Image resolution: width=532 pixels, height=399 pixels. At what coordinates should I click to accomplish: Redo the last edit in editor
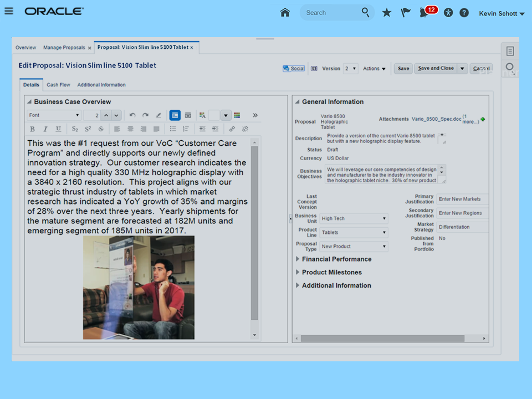(x=145, y=115)
